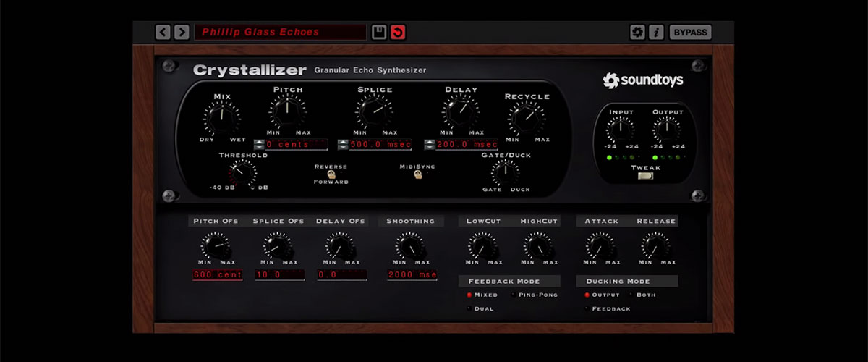
Task: Click the 0.0 delay offset field
Action: click(x=342, y=275)
